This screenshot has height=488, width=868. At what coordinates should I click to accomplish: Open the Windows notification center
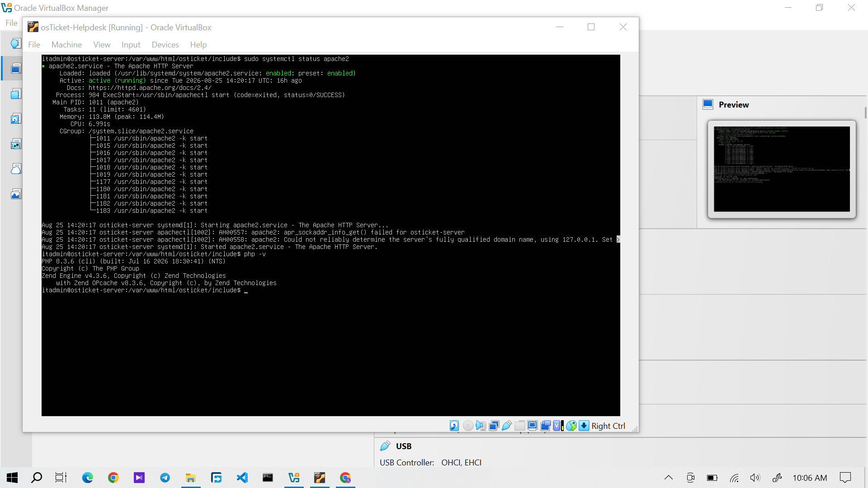pyautogui.click(x=845, y=478)
